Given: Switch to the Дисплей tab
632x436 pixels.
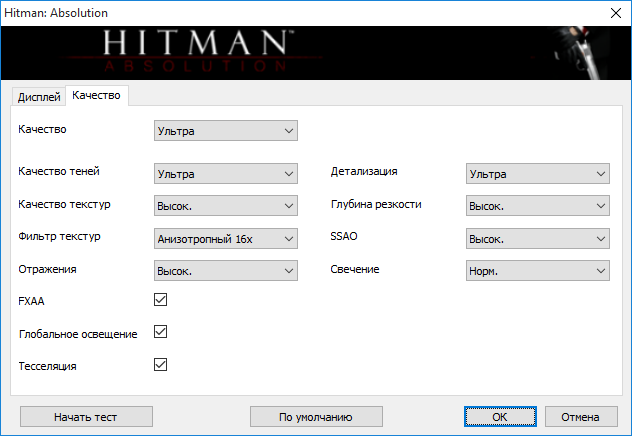Looking at the screenshot, I should pyautogui.click(x=39, y=97).
